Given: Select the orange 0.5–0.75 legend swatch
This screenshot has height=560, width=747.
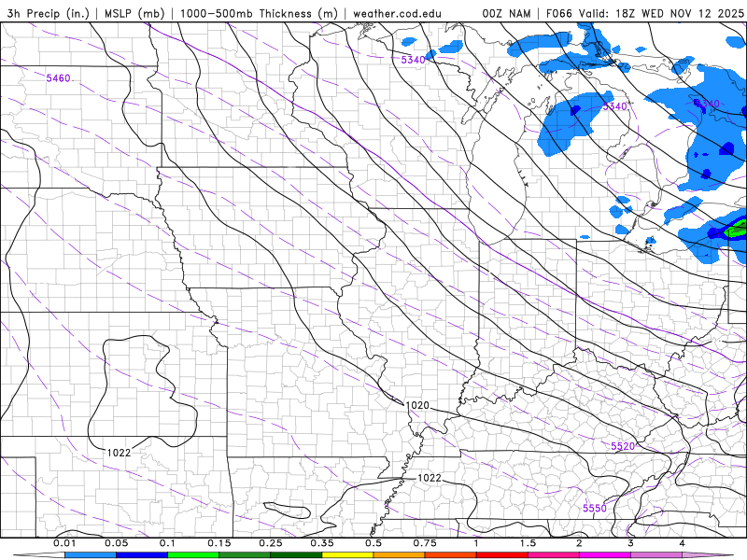Looking at the screenshot, I should click(x=399, y=555).
